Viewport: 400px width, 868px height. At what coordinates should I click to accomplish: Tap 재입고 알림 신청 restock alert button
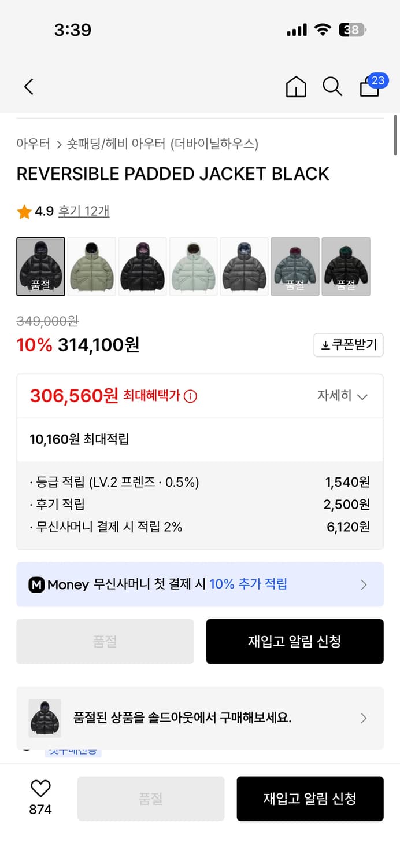[x=295, y=641]
